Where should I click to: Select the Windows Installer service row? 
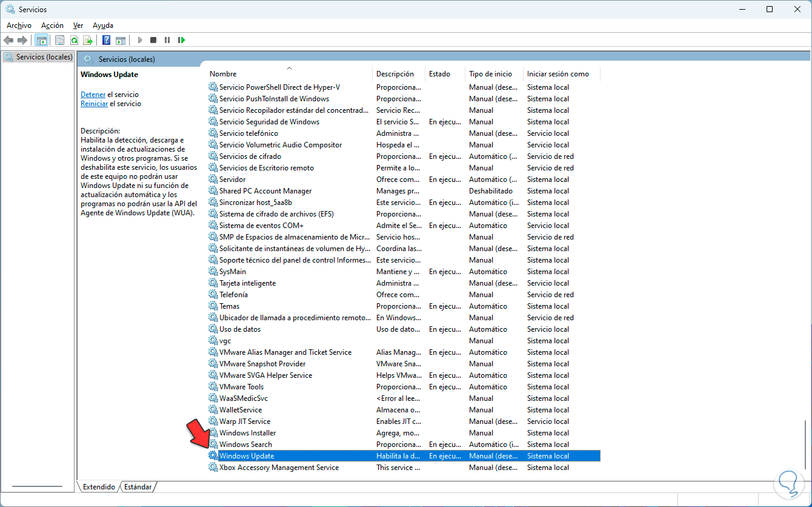click(404, 433)
